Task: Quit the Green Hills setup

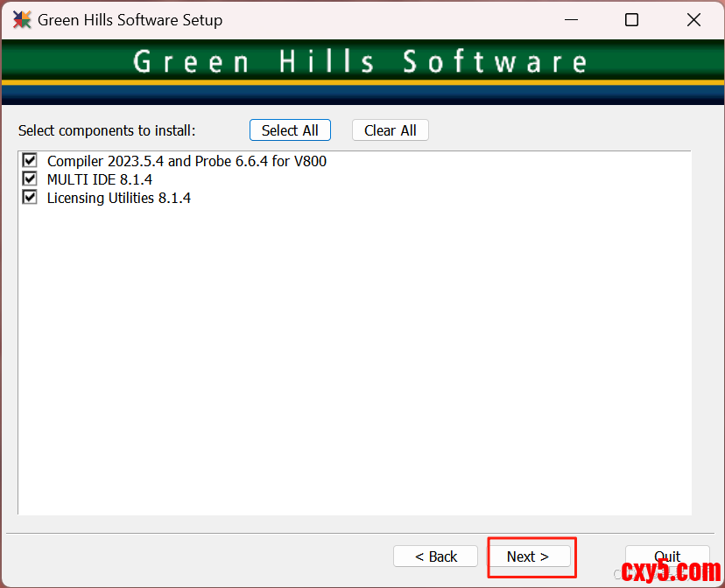Action: [667, 556]
